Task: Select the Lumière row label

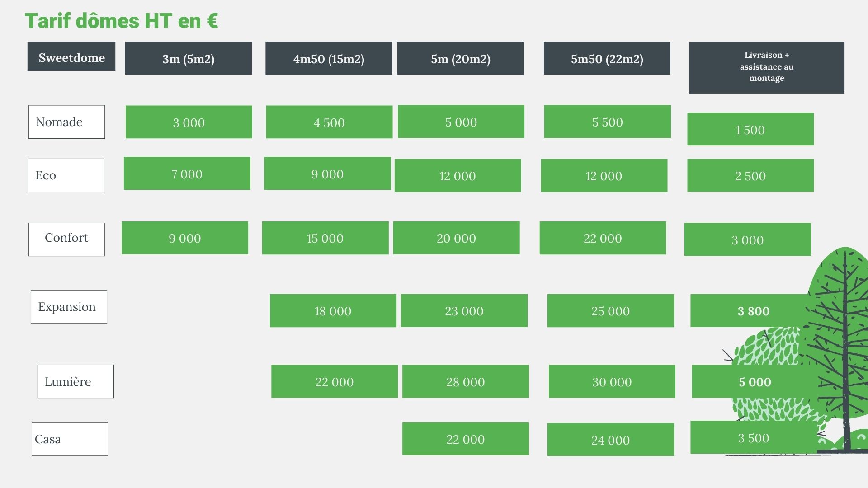Action: tap(75, 381)
